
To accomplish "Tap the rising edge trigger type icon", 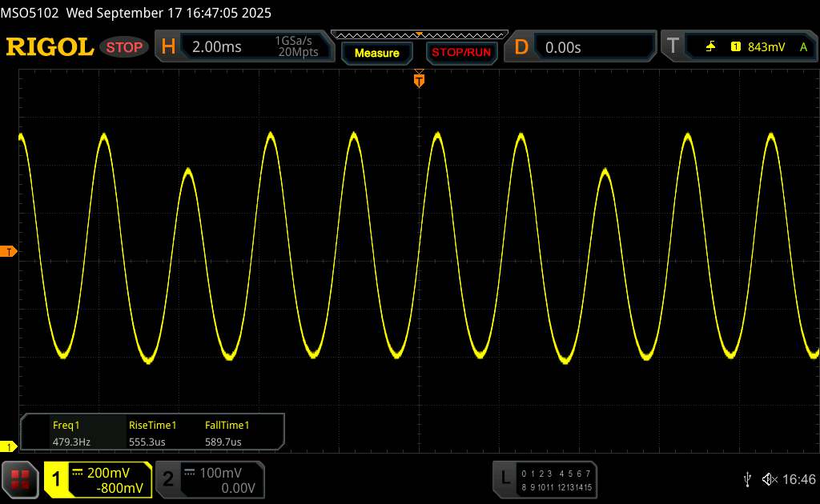I will pos(710,47).
